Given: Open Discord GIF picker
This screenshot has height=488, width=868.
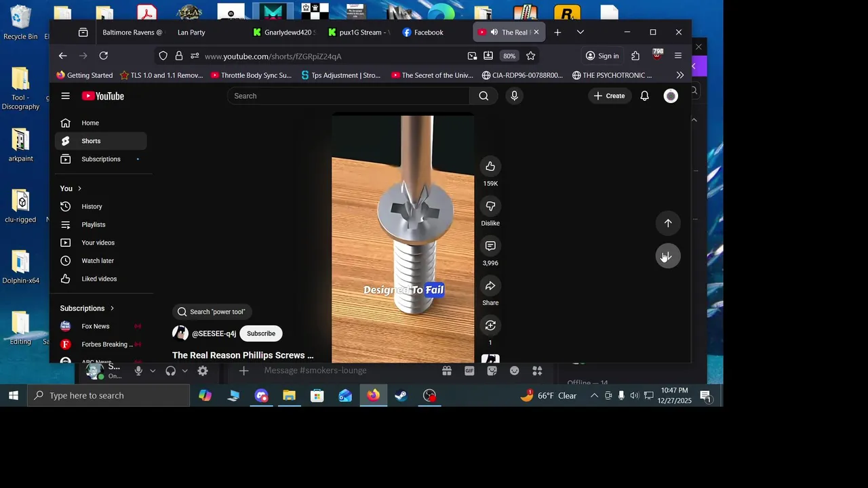Looking at the screenshot, I should pyautogui.click(x=469, y=371).
